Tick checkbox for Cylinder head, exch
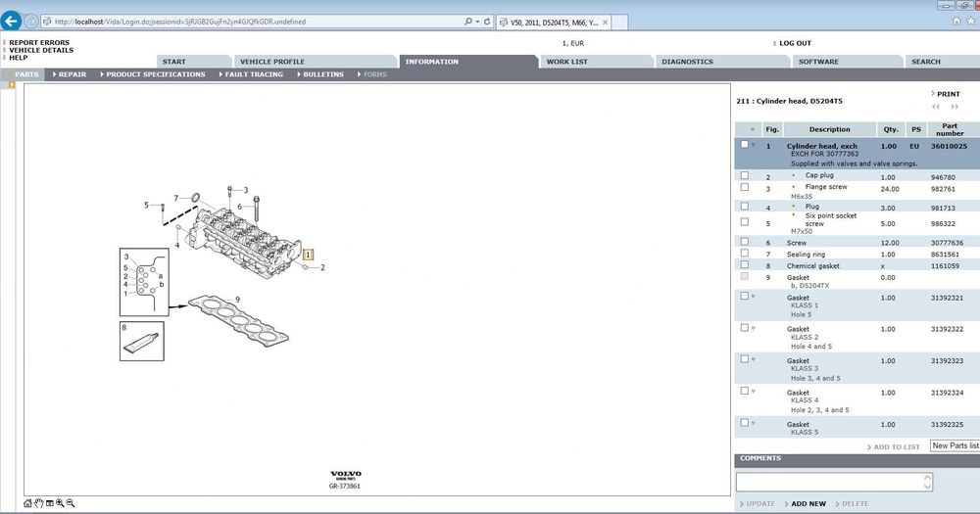The height and width of the screenshot is (514, 980). [x=744, y=144]
